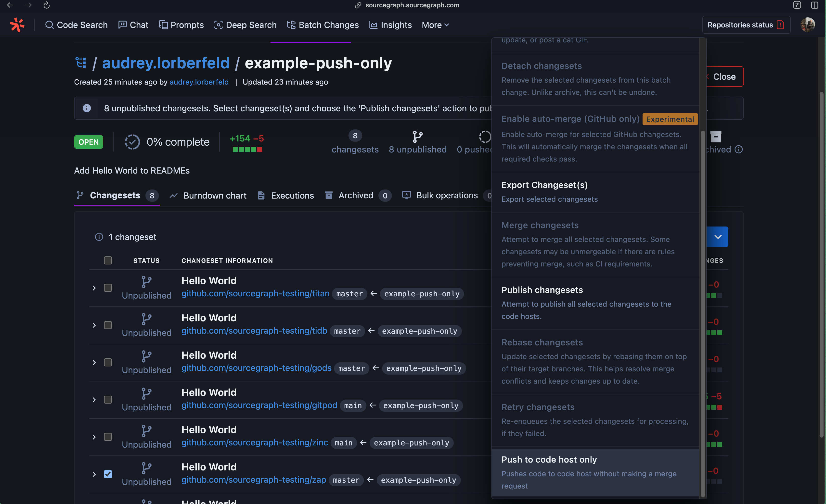This screenshot has width=826, height=504.
Task: Click the Deep Search icon
Action: click(x=218, y=25)
